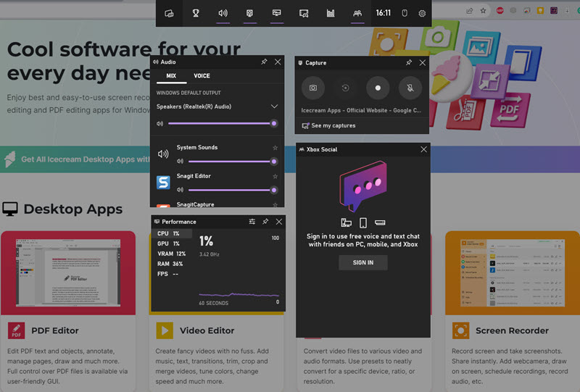Click the Game Bar clock showing 16:11

coord(384,13)
